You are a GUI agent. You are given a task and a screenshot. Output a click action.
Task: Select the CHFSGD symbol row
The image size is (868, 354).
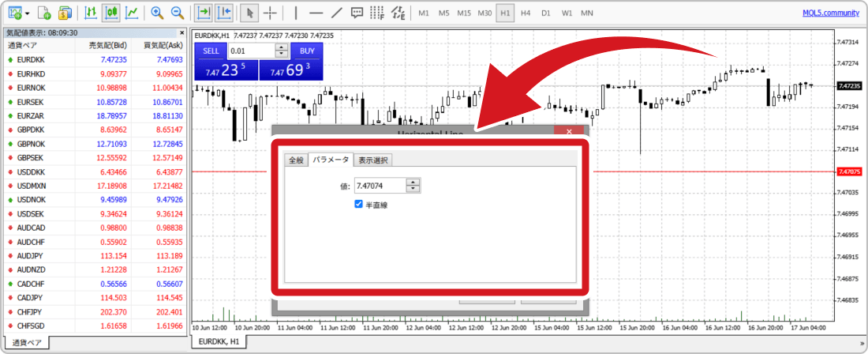(x=95, y=326)
